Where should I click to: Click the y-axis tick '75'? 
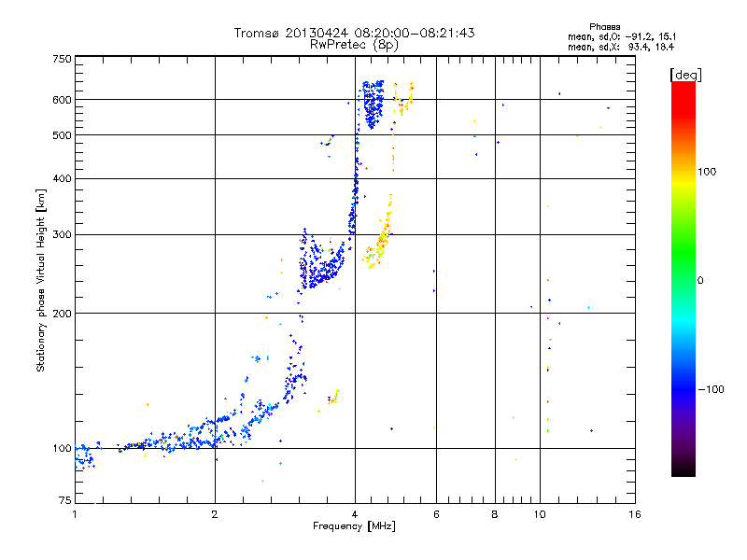[64, 500]
